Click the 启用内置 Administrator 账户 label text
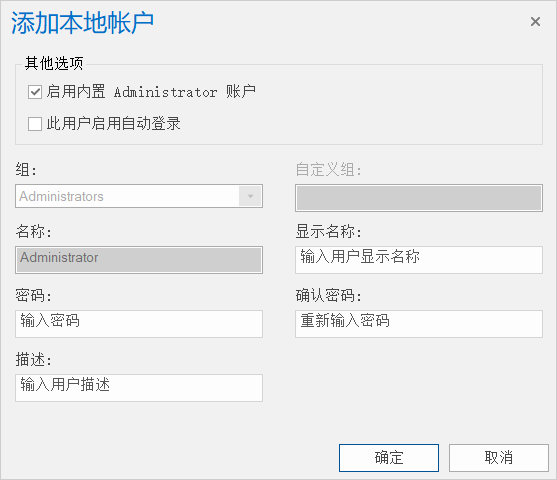The width and height of the screenshot is (557, 480). pyautogui.click(x=151, y=92)
